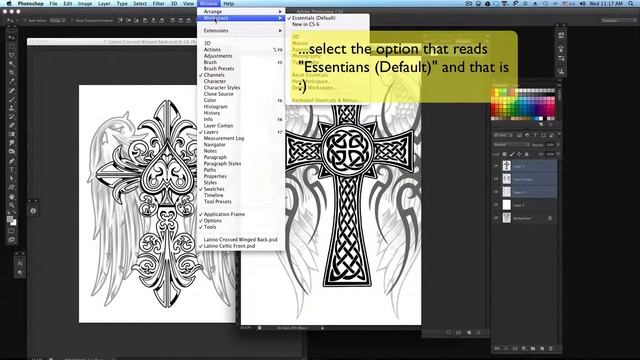Open the layer filter Kind dropdown
Screen dimensions: 640x360
point(504,135)
